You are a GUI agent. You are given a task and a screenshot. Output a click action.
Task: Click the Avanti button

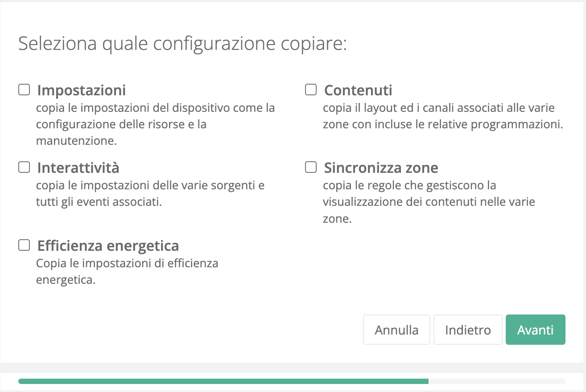[535, 330]
